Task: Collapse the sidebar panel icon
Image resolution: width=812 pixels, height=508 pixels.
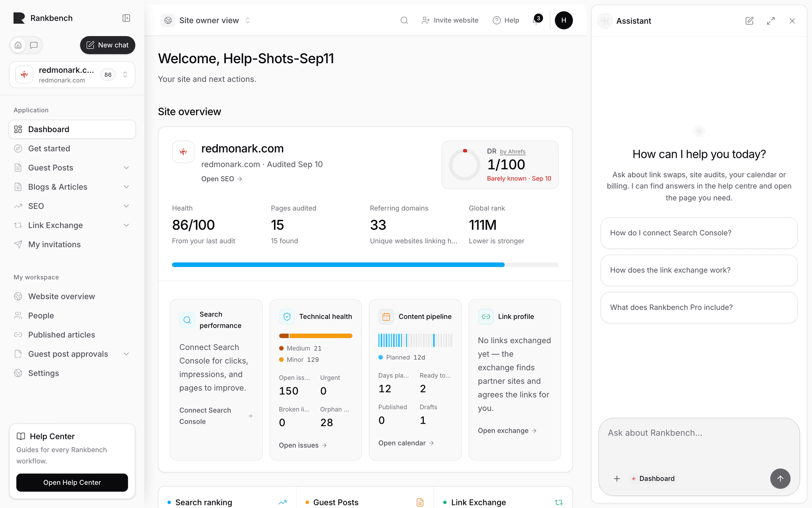Action: 126,18
